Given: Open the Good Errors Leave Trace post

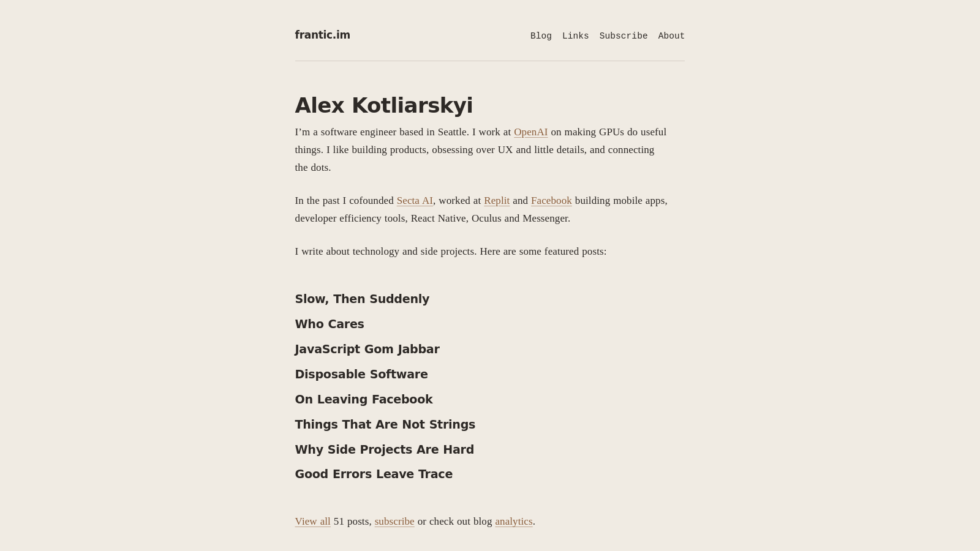Looking at the screenshot, I should point(374,474).
